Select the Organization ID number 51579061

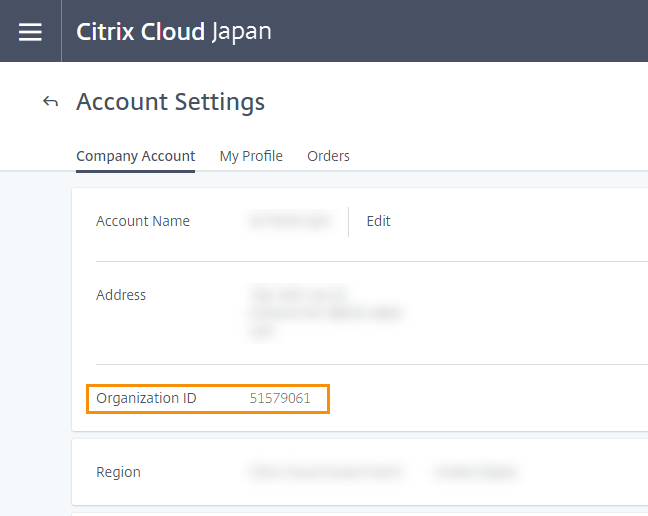[x=280, y=398]
